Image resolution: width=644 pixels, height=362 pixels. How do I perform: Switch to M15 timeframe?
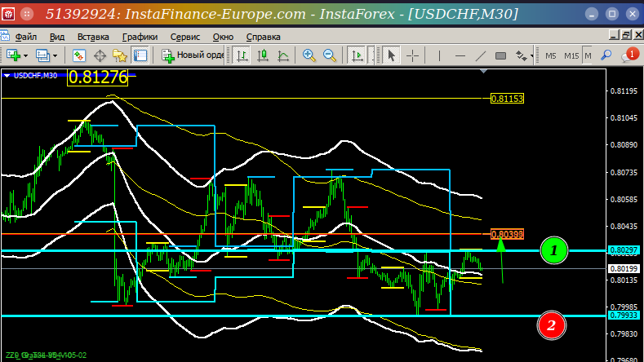point(571,55)
